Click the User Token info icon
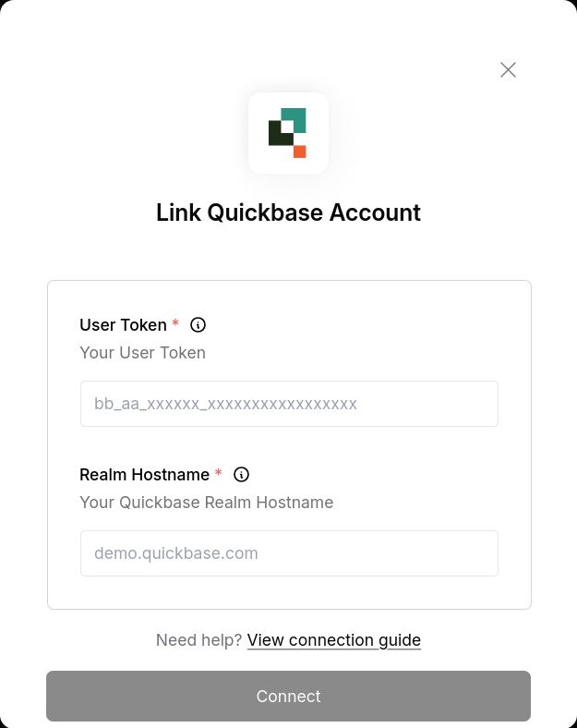Image resolution: width=577 pixels, height=728 pixels. 198,325
